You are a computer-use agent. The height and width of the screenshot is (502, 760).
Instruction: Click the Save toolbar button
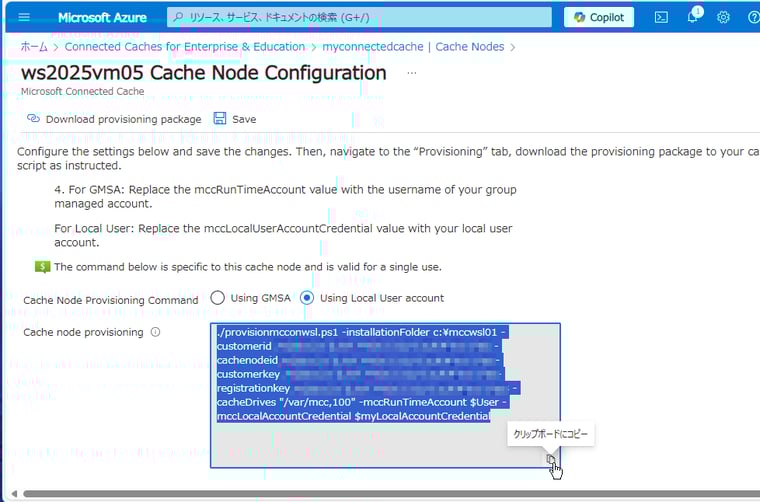[235, 119]
